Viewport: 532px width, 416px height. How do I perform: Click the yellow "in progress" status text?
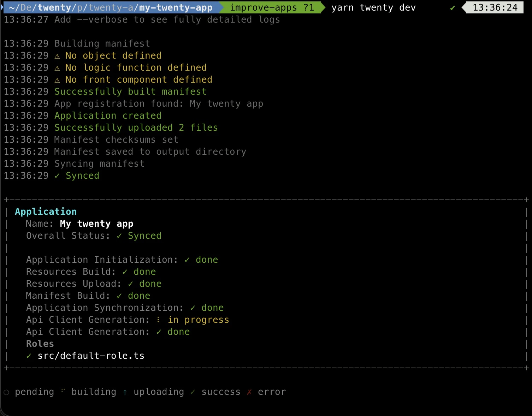pos(198,320)
